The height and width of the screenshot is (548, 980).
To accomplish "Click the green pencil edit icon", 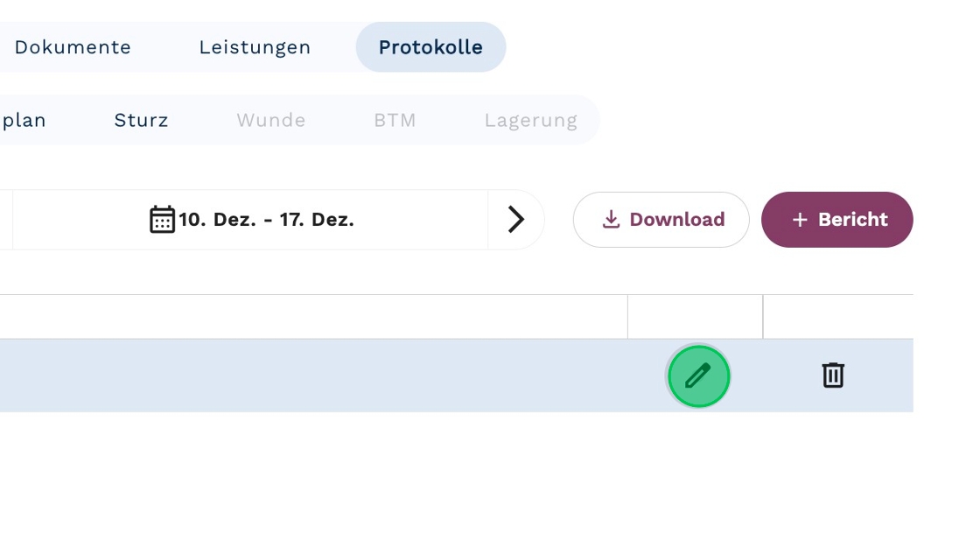I will coord(698,376).
